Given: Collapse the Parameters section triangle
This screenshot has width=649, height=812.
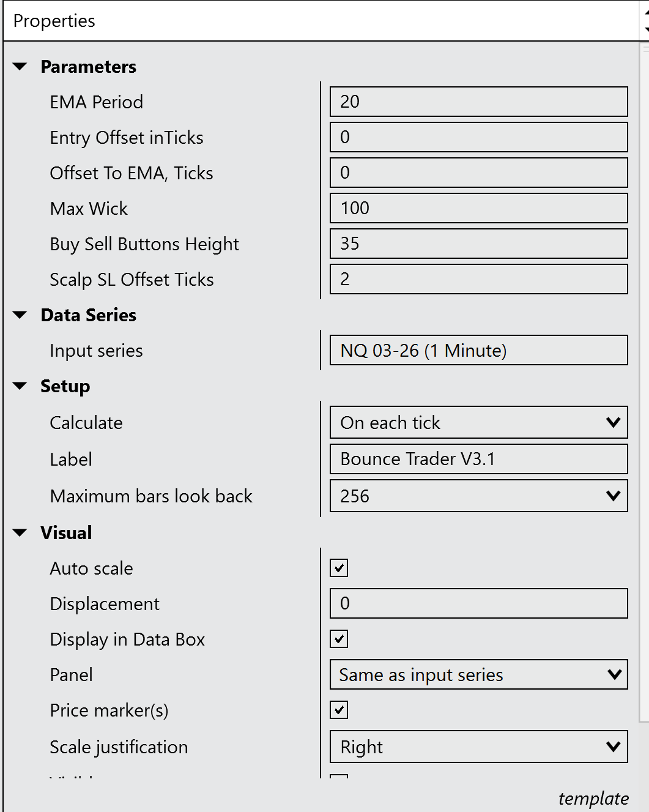Looking at the screenshot, I should (20, 67).
